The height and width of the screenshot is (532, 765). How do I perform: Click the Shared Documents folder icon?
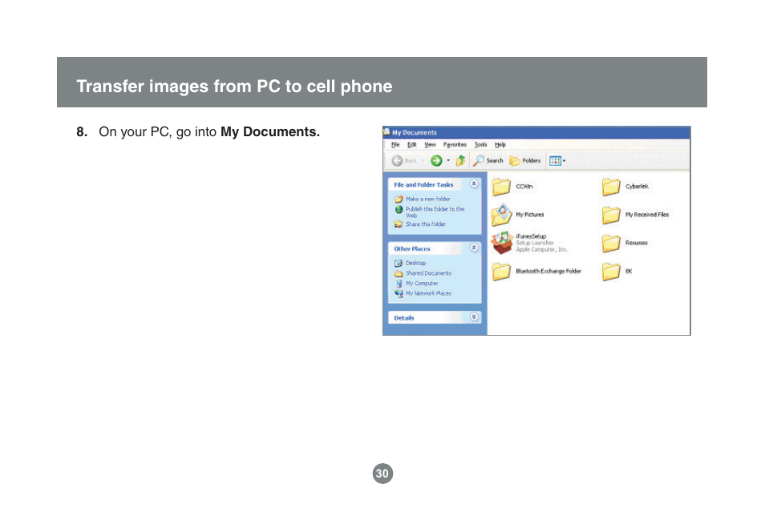tap(399, 273)
